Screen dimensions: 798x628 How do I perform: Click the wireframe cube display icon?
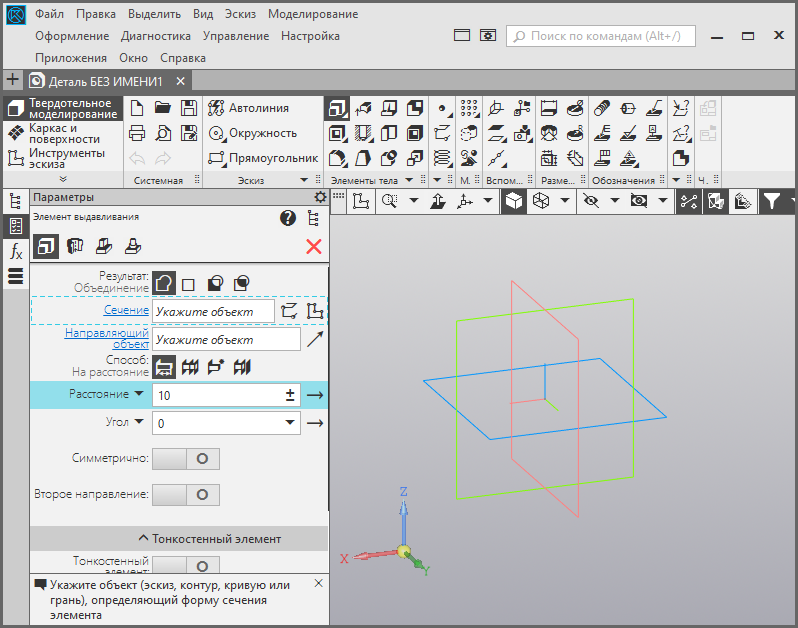[x=541, y=202]
